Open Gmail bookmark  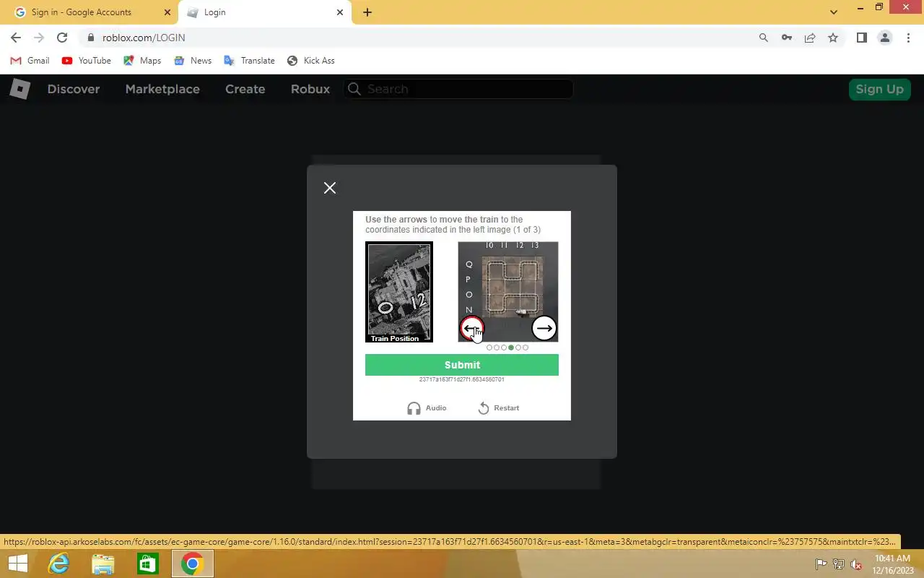30,61
